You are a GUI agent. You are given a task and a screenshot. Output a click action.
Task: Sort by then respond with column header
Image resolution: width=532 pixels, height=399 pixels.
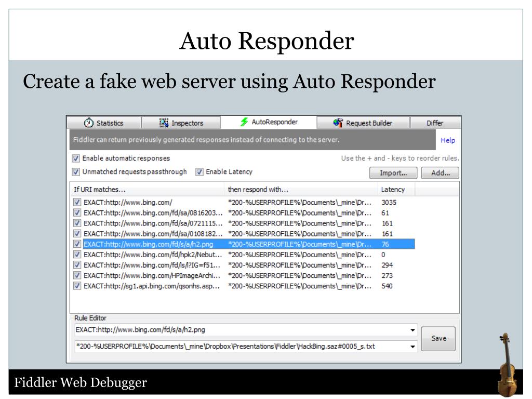click(x=301, y=190)
